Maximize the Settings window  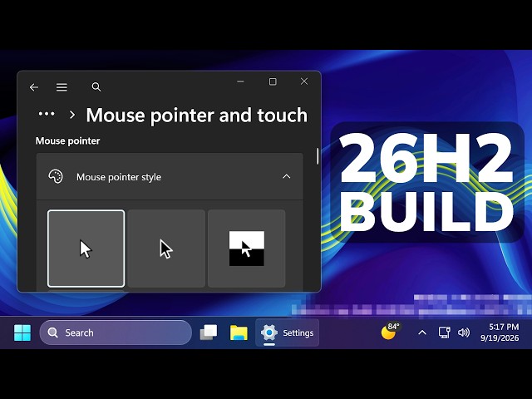pos(273,81)
